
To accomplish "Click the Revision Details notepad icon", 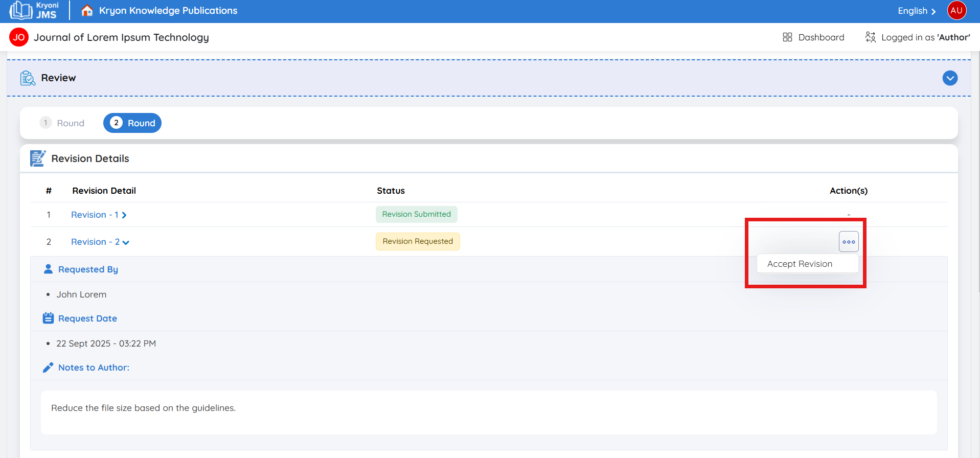I will (x=38, y=158).
